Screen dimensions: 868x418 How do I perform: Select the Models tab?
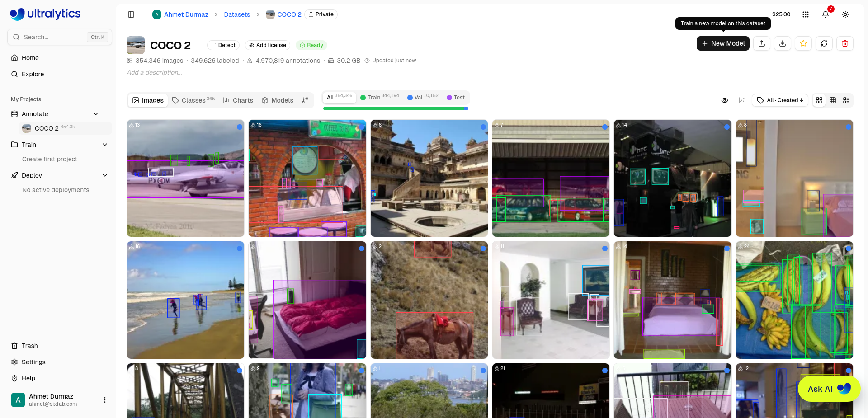coord(278,100)
